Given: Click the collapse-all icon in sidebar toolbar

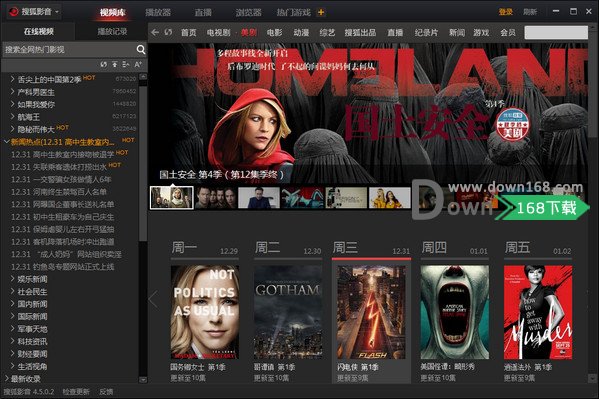Looking at the screenshot, I should [126, 65].
